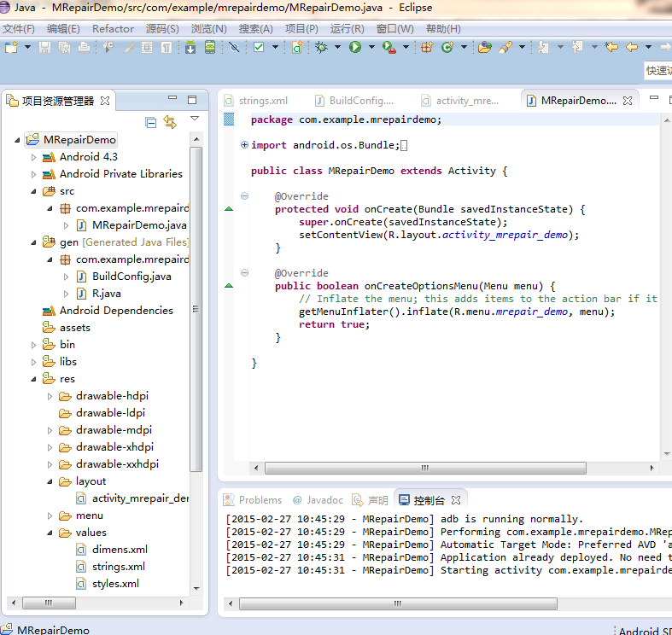Open the New wizard dropdown arrow
Image resolution: width=672 pixels, height=635 pixels.
(x=27, y=47)
